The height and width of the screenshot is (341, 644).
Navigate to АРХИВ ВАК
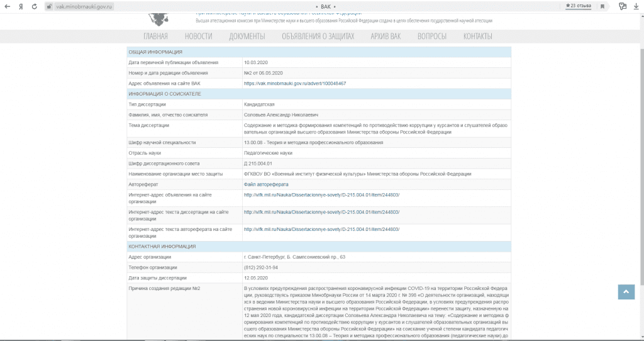click(386, 36)
